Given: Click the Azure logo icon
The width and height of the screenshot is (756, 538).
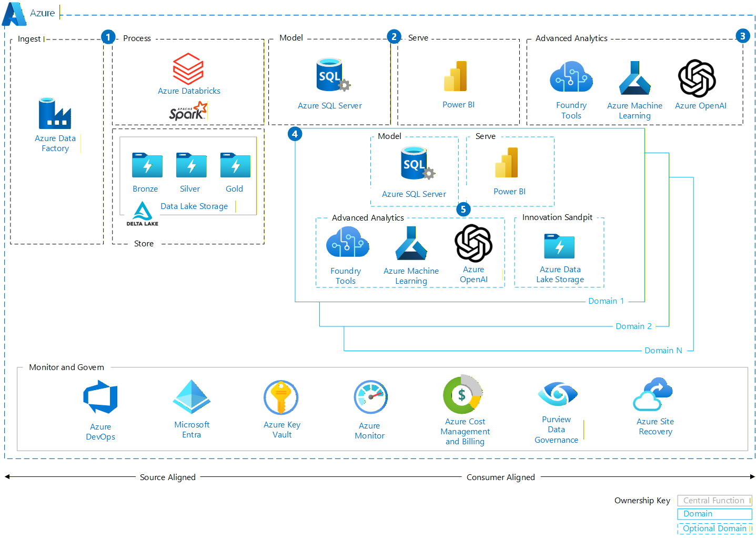Looking at the screenshot, I should point(14,14).
